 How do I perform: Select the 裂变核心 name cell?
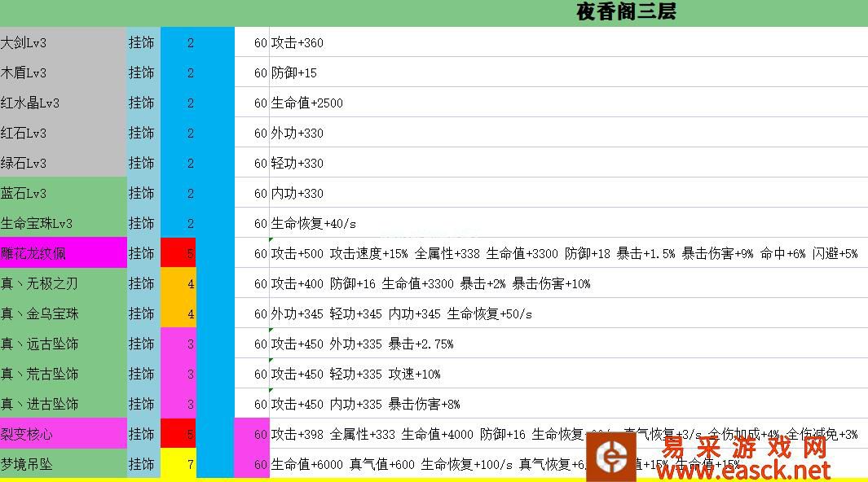click(63, 434)
